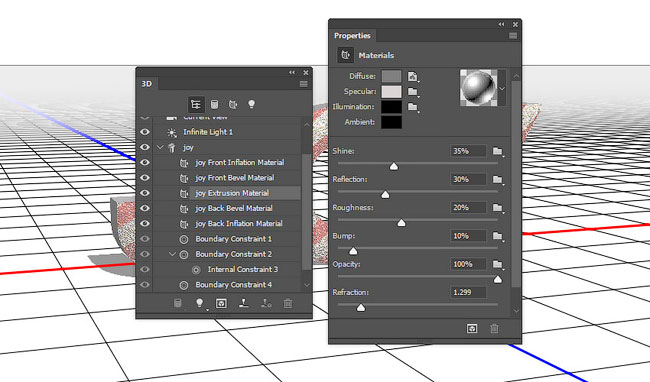Filter 3D panel by meshes

click(x=214, y=104)
